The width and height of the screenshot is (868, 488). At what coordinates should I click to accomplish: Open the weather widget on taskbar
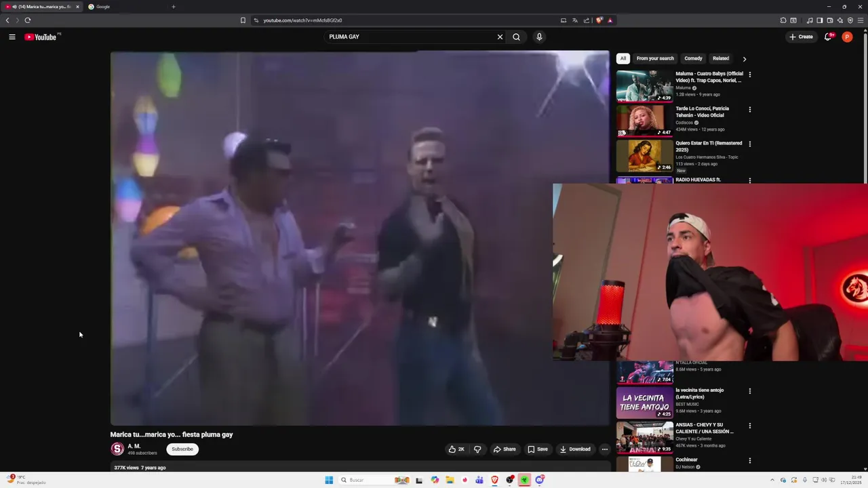coord(27,480)
